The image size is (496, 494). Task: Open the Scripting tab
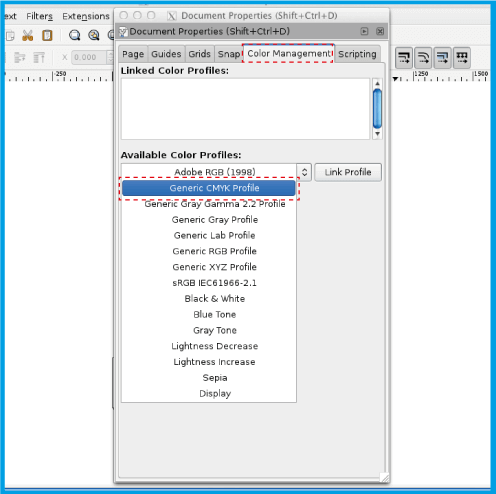(357, 54)
